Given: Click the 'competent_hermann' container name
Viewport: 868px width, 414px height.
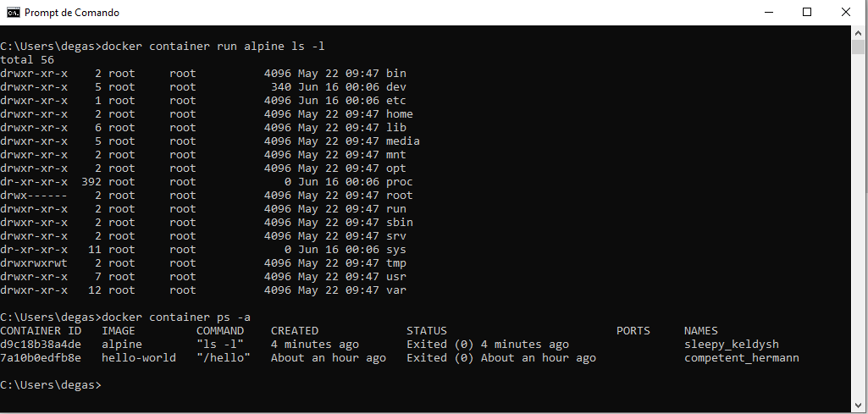Looking at the screenshot, I should (x=742, y=358).
